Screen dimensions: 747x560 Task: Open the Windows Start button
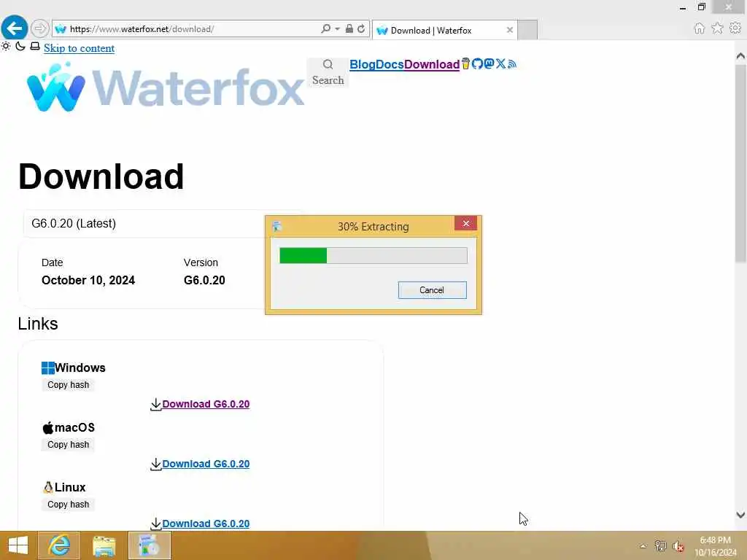[x=18, y=545]
